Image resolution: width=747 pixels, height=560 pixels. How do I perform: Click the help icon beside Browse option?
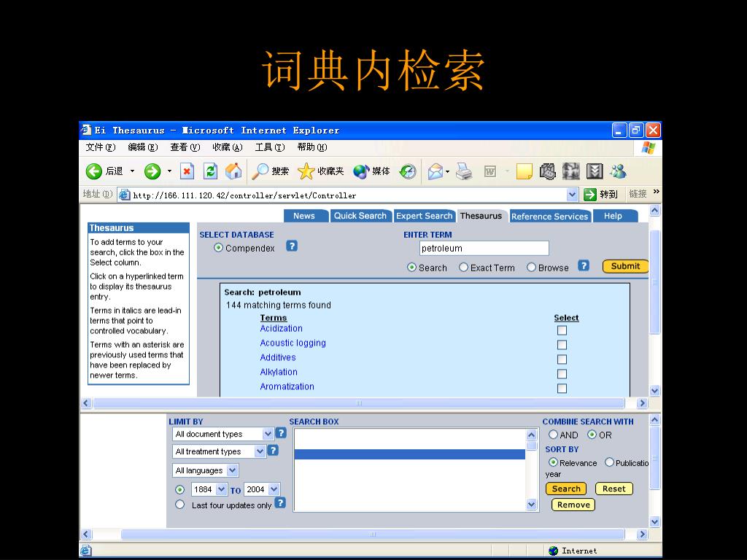(x=584, y=265)
